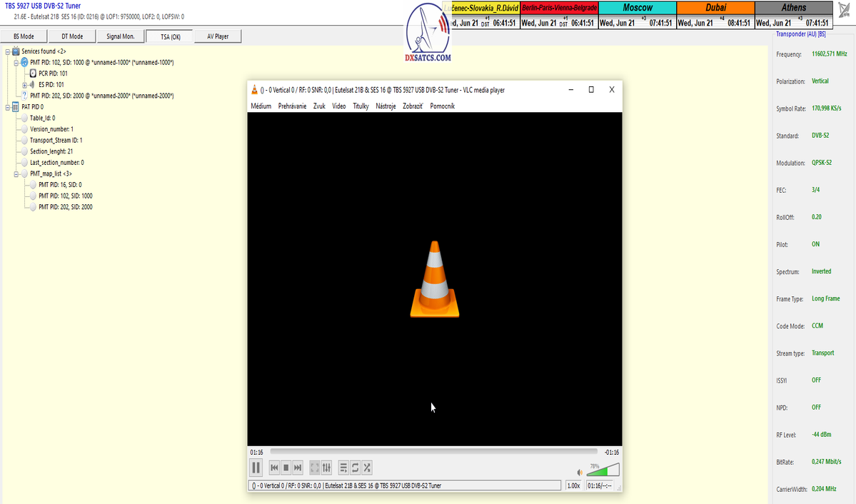Mute audio via VLC speaker icon
This screenshot has height=504, width=856.
point(580,473)
